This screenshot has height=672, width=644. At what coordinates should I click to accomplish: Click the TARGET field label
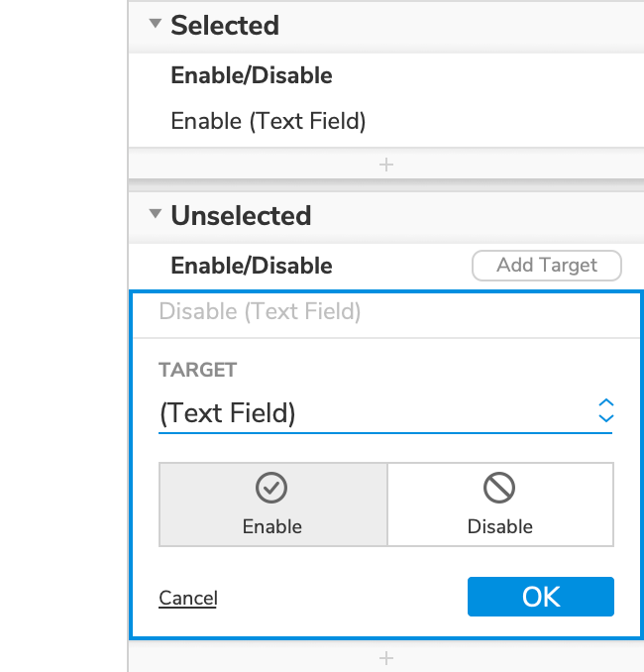click(x=198, y=371)
